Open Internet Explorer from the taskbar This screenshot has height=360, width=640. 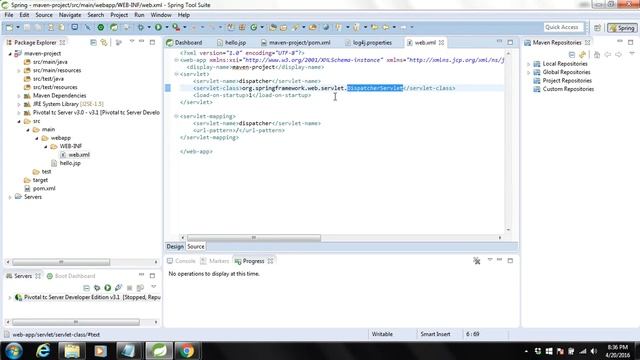[43, 351]
